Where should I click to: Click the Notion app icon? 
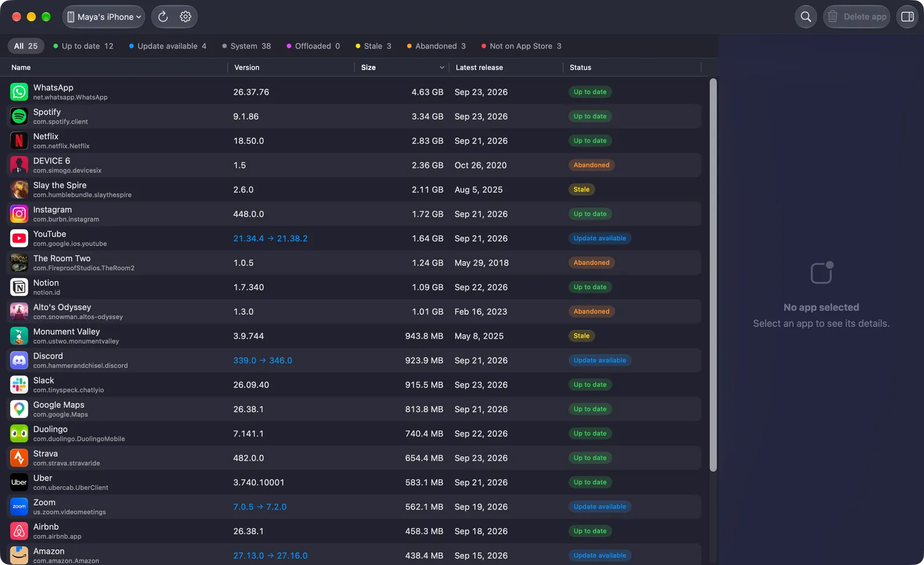19,287
